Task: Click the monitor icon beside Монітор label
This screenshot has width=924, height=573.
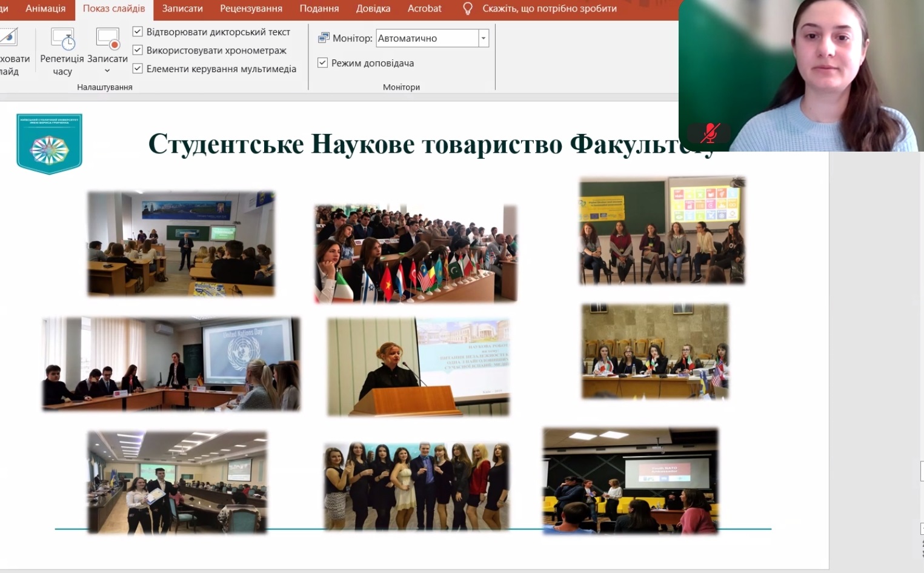Action: coord(324,38)
